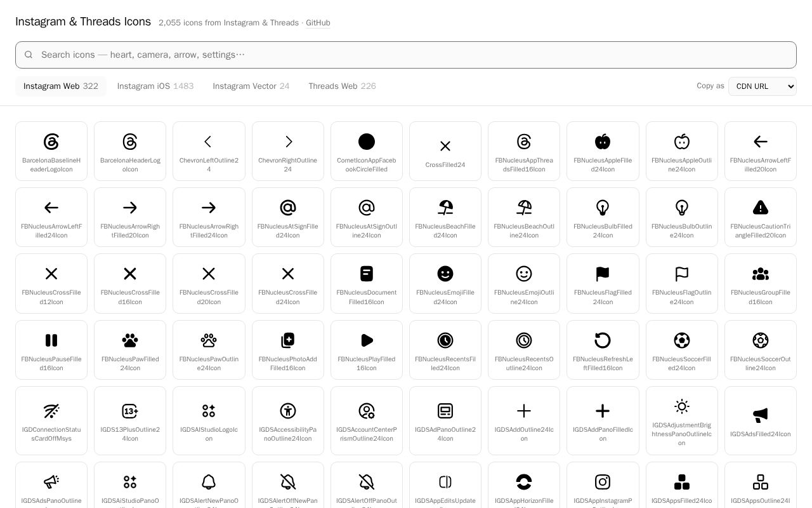Image resolution: width=812 pixels, height=508 pixels.
Task: Pick the FBNucleusCrossFilled12Icon card
Action: pos(51,283)
